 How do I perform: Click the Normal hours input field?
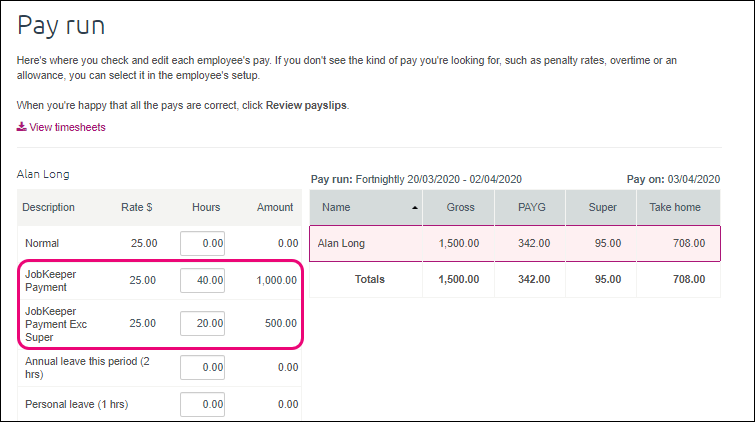tap(202, 243)
